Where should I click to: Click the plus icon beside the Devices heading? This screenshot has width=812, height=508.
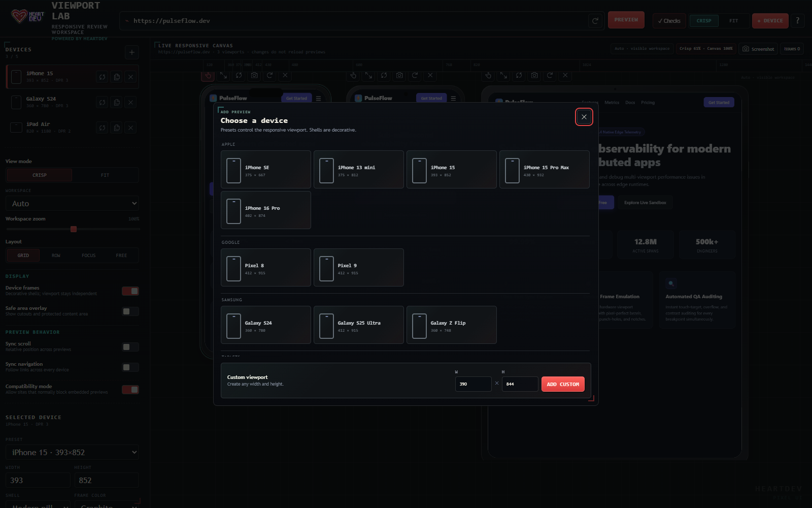point(132,52)
